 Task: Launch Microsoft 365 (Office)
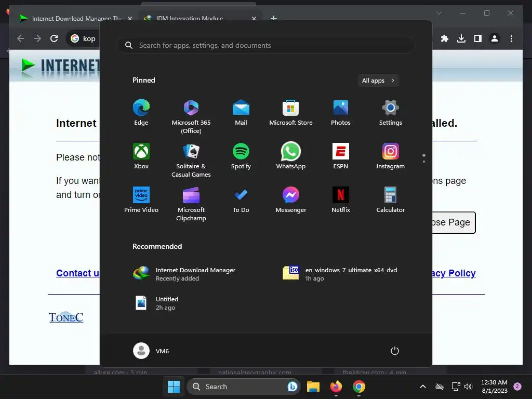click(191, 117)
